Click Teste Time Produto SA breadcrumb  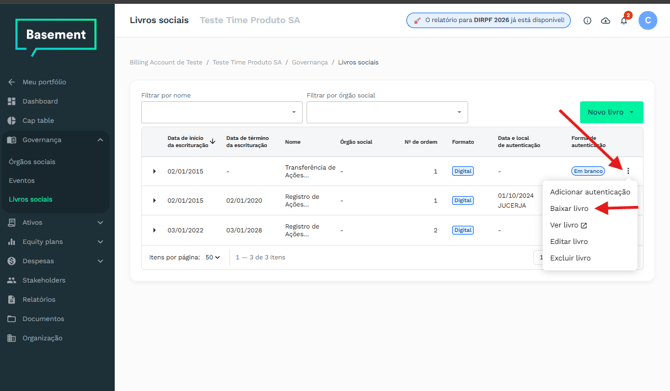click(x=247, y=62)
